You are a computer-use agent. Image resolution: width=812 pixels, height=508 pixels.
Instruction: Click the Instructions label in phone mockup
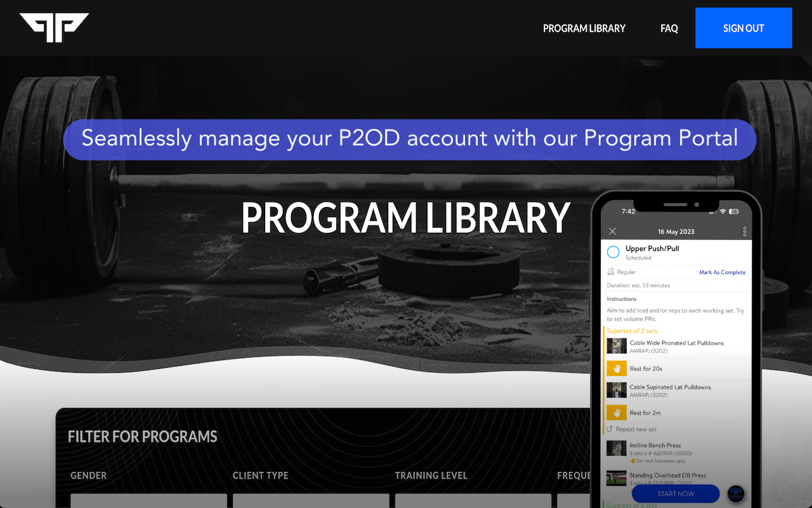click(622, 298)
